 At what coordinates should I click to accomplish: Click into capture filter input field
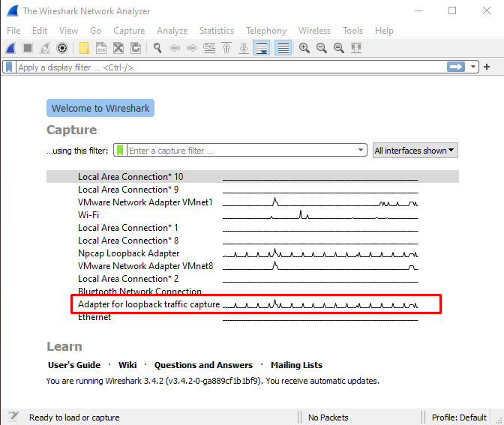click(x=241, y=151)
